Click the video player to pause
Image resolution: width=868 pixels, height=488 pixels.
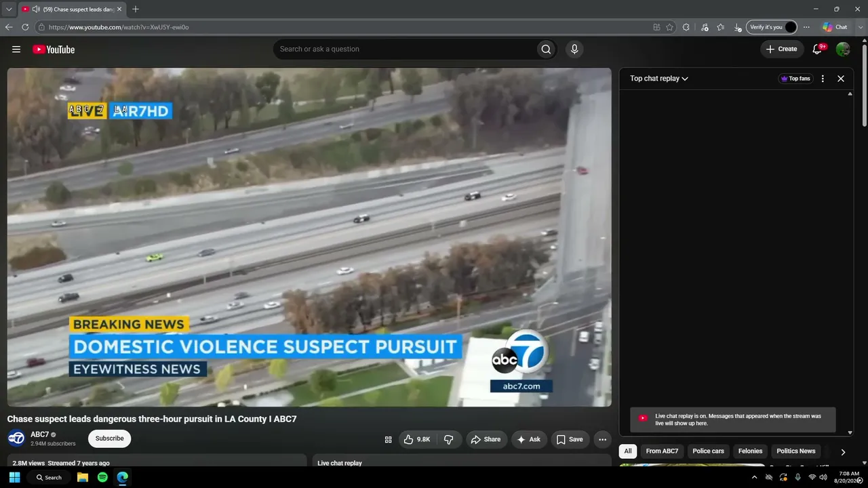[x=309, y=237]
